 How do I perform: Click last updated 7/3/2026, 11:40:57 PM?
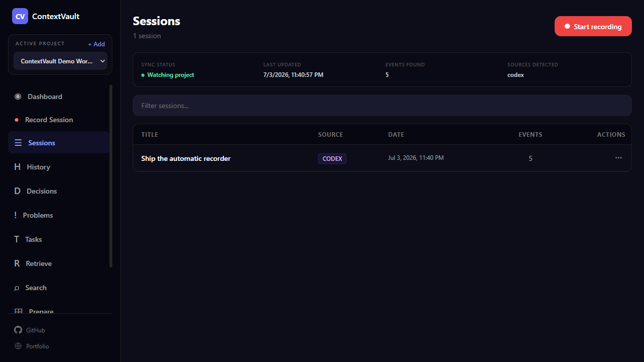click(x=293, y=75)
